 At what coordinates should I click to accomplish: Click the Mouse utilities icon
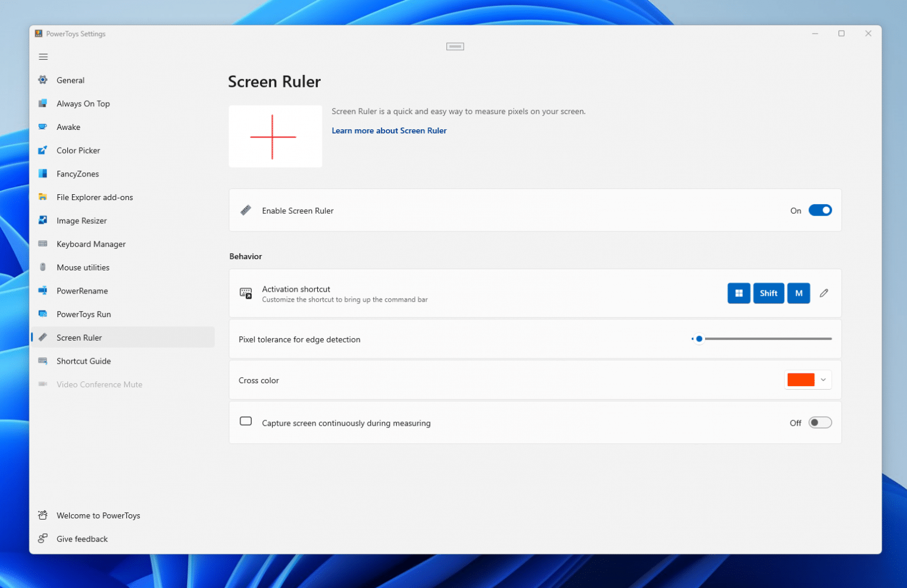tap(43, 267)
